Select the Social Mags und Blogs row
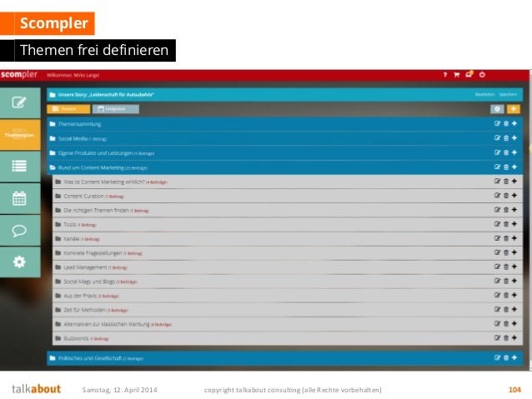532x399 pixels. pyautogui.click(x=288, y=282)
